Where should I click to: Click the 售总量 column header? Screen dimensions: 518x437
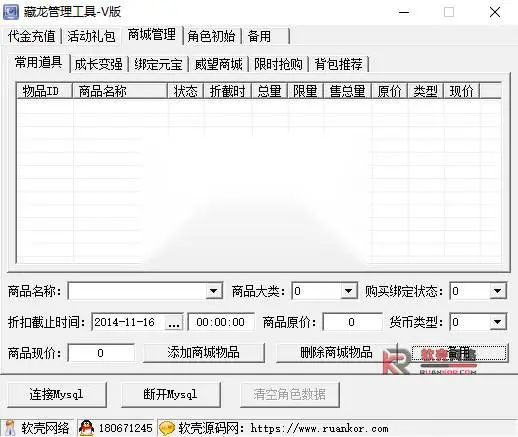point(348,91)
